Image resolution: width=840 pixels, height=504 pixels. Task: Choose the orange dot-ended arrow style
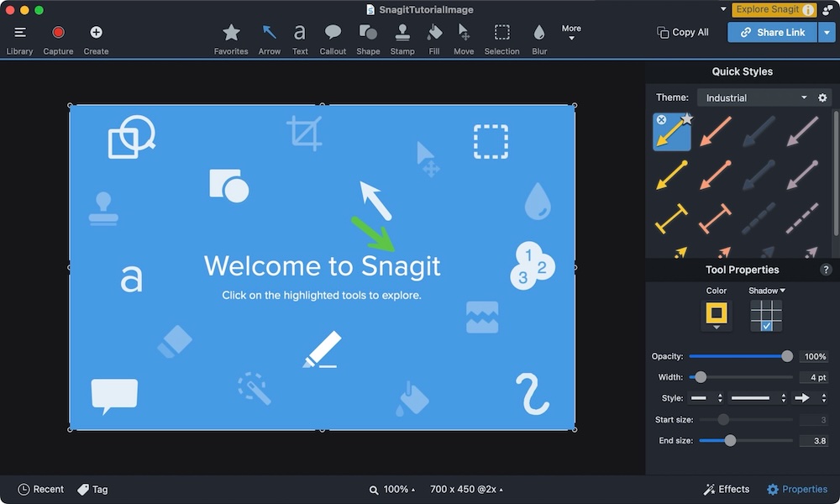(716, 175)
